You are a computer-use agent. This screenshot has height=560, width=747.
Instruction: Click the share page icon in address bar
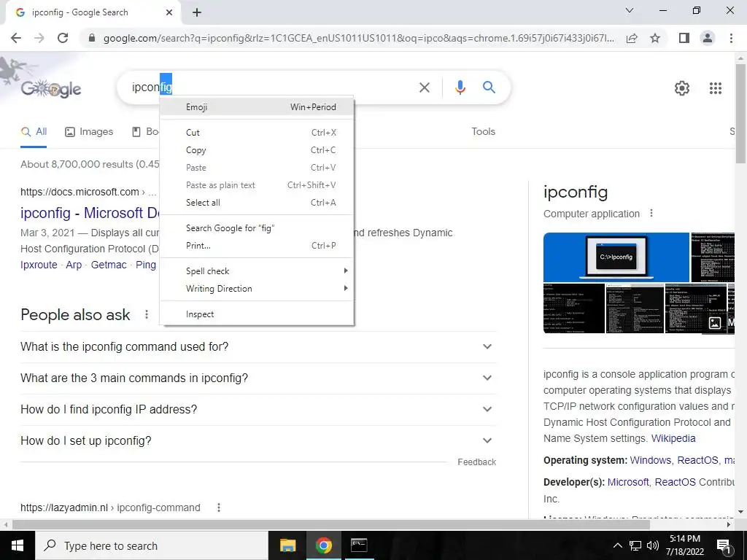632,38
